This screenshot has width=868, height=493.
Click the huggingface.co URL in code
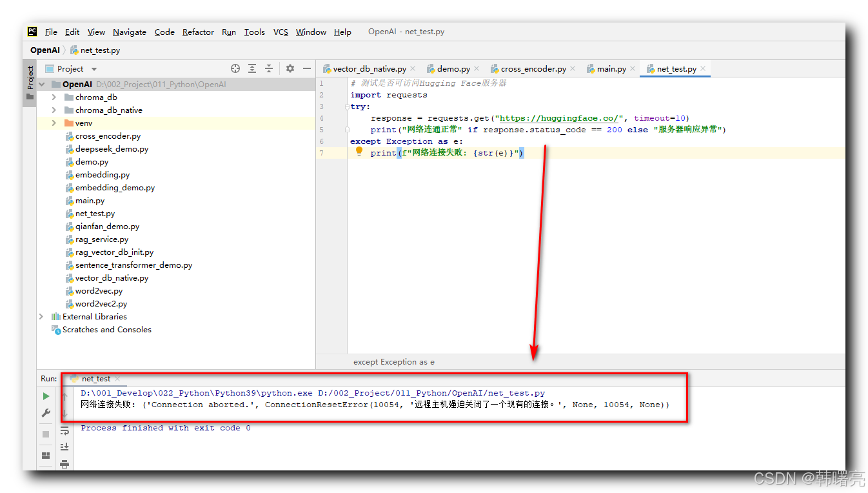[558, 118]
